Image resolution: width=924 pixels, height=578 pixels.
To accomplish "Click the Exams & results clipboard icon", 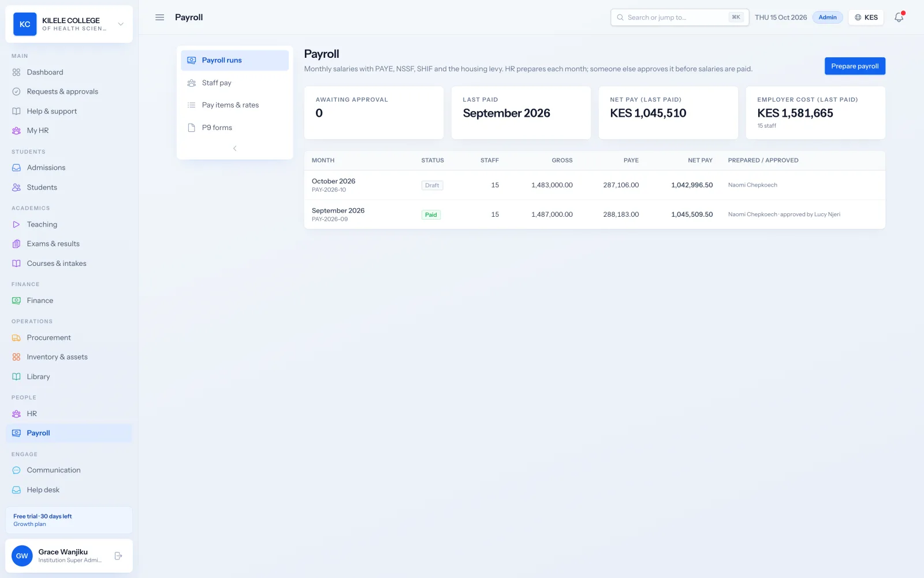I will pyautogui.click(x=16, y=244).
